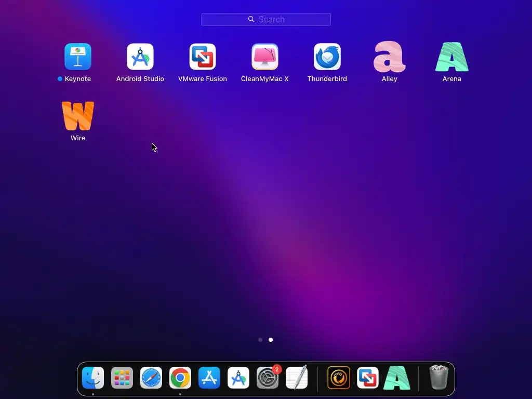Open the Arena app in Launchpad grid
Viewport: 532px width, 399px height.
coord(452,57)
